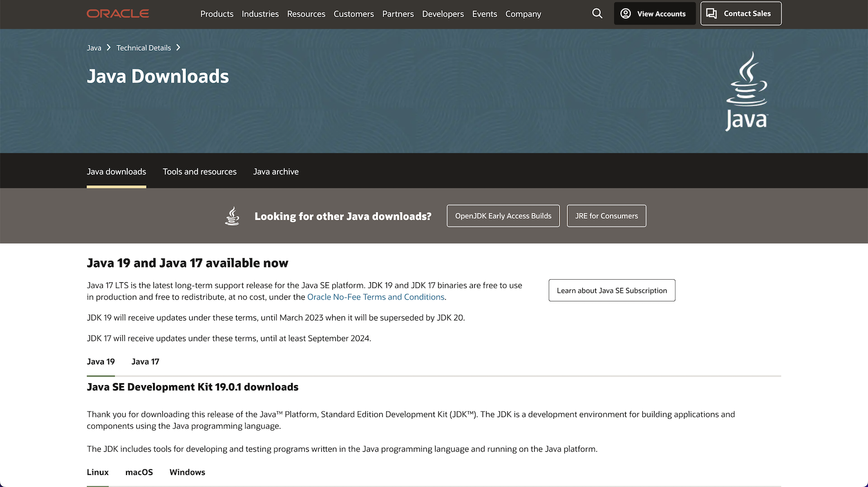Open the Industries menu
The width and height of the screenshot is (868, 487).
pyautogui.click(x=260, y=14)
